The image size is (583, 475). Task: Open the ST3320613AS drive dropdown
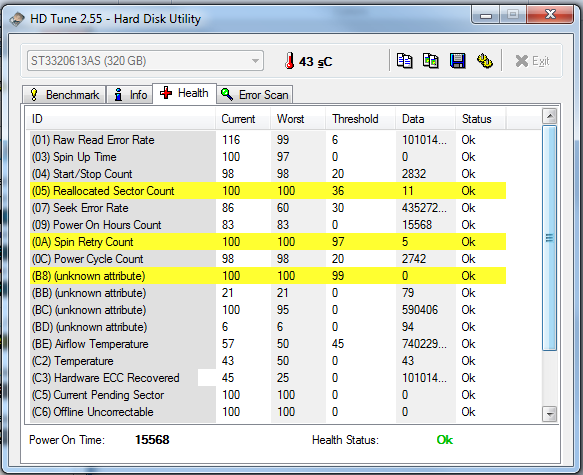145,61
